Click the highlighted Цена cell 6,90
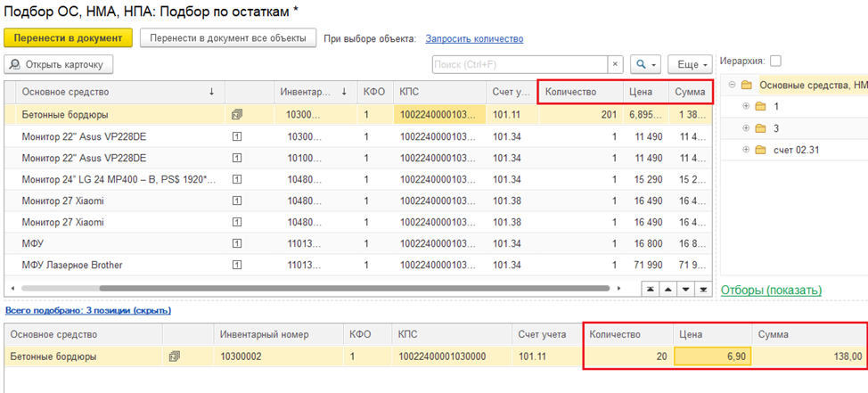This screenshot has height=393, width=868. click(712, 357)
